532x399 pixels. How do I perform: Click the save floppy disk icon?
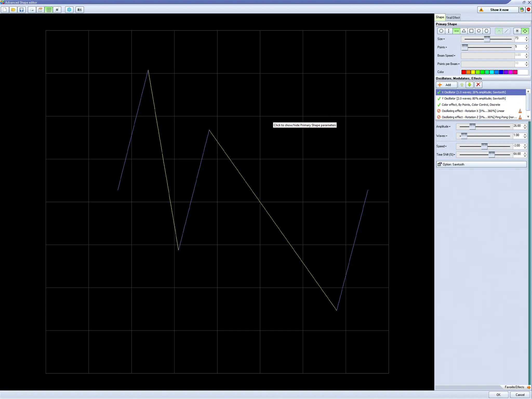(x=22, y=10)
